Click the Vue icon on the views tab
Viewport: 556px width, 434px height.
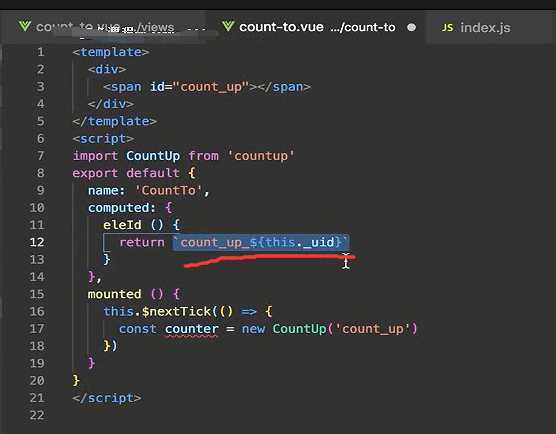click(x=24, y=26)
